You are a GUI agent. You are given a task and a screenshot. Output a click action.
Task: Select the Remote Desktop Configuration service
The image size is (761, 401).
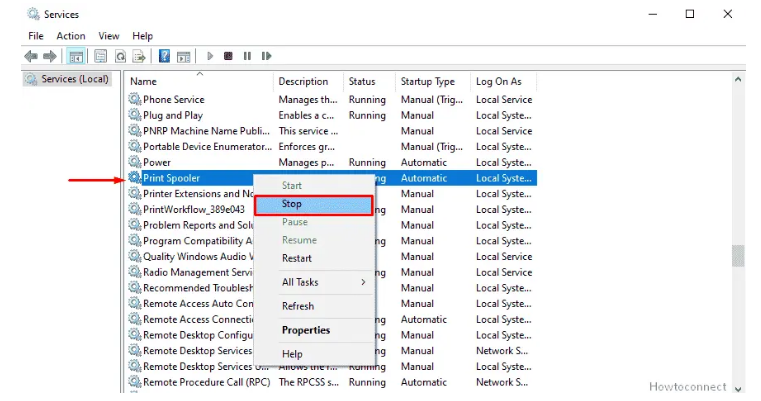[198, 335]
